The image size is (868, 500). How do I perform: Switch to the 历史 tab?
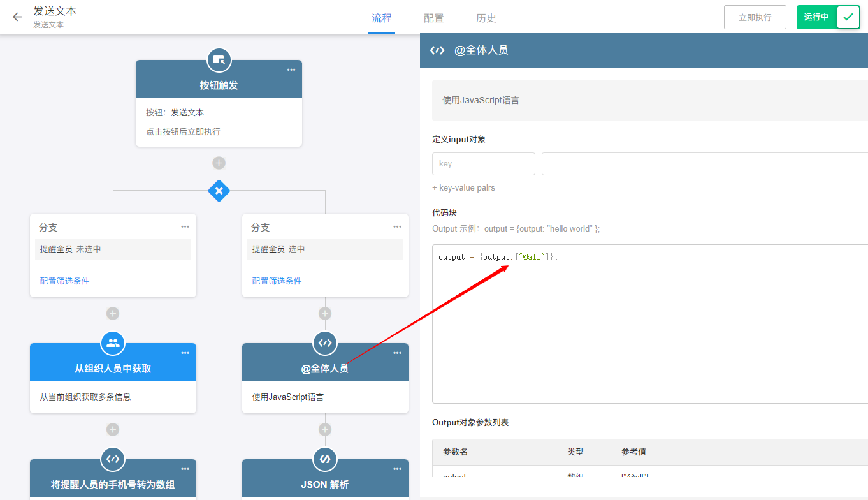[486, 18]
